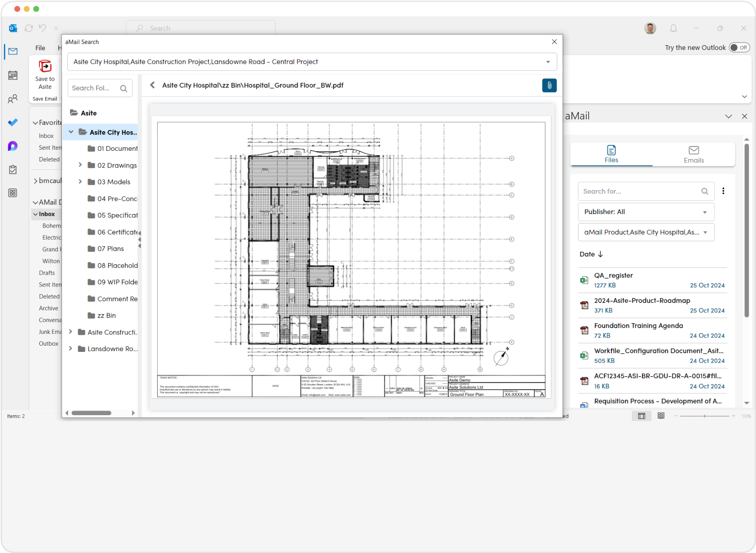Open the three-dot options menu

[723, 191]
